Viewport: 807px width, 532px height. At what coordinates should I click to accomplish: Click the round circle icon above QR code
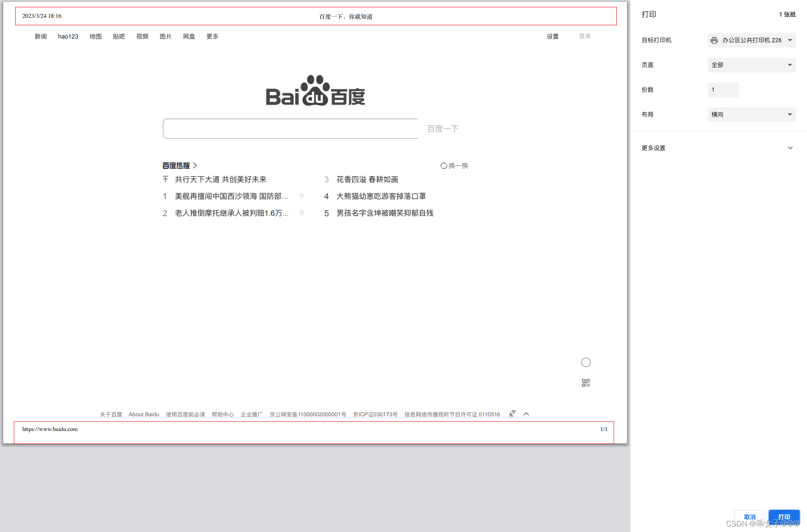pyautogui.click(x=586, y=363)
